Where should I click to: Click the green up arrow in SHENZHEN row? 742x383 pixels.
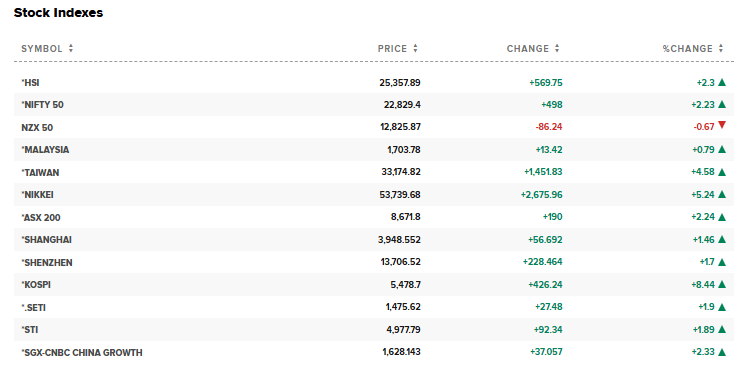click(x=722, y=262)
